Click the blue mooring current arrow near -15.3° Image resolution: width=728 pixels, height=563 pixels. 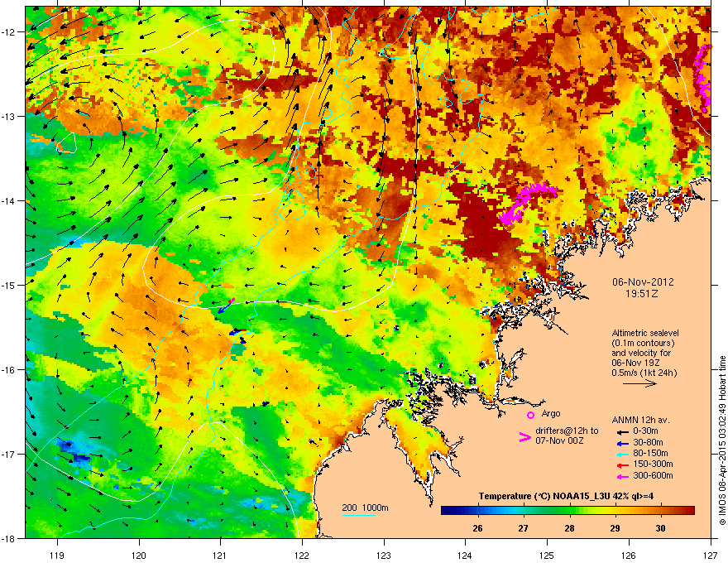pos(225,307)
